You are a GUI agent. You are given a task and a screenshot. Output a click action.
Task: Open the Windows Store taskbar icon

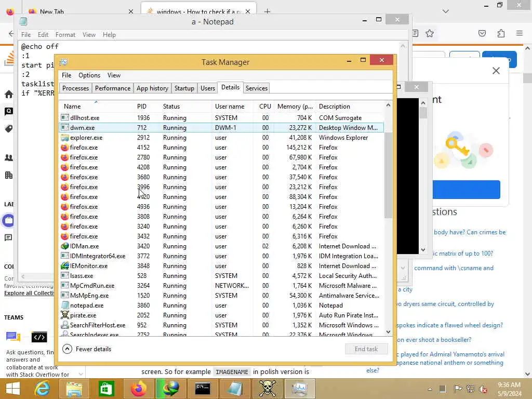pos(106,389)
